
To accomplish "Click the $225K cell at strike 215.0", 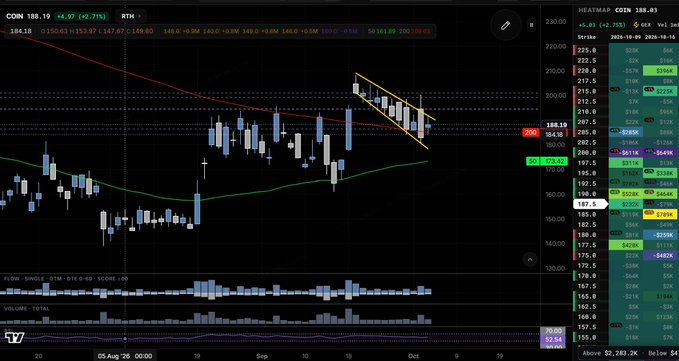I will click(660, 91).
